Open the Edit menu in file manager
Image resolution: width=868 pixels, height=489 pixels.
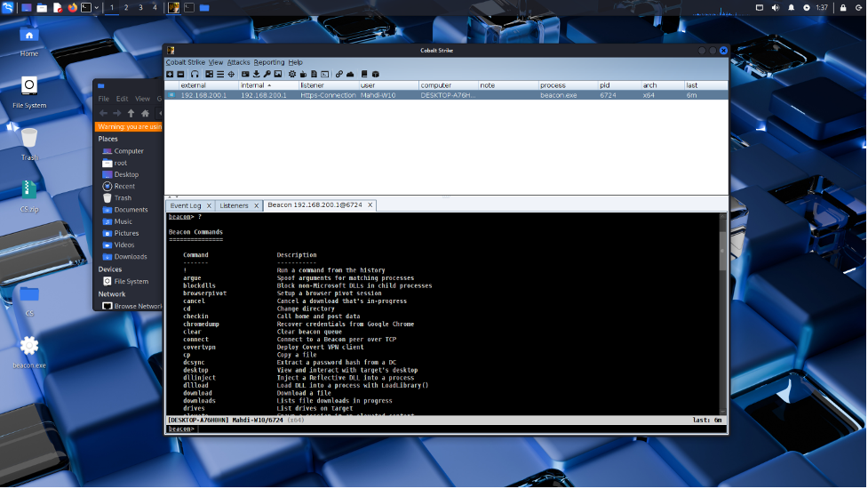pyautogui.click(x=122, y=99)
